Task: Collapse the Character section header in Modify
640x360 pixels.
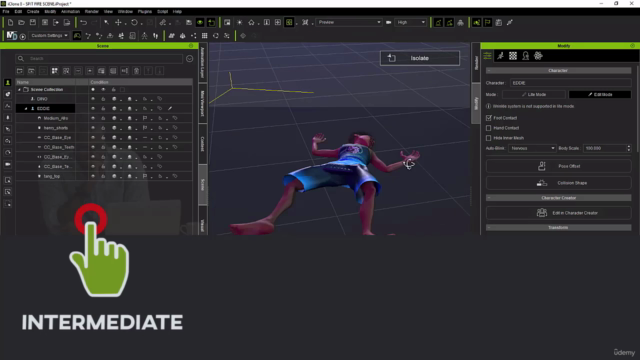Action: (558, 71)
